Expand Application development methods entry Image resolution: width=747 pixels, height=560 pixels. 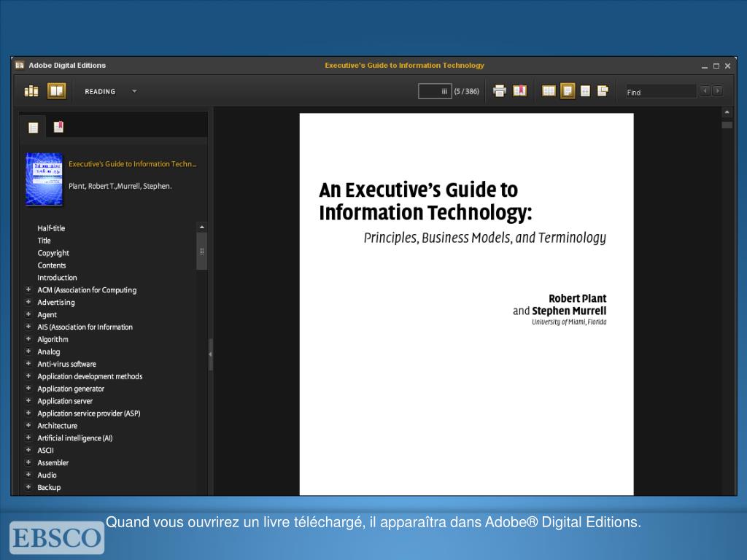point(28,376)
